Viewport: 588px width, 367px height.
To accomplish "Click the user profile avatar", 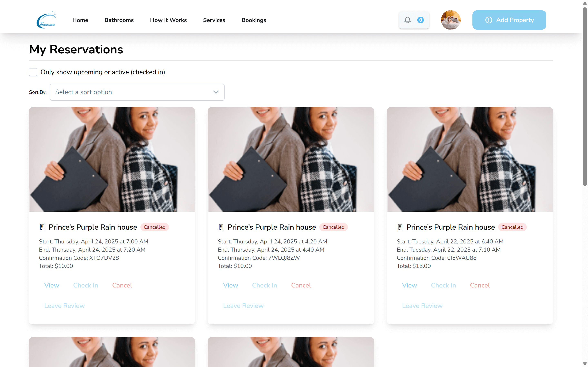I will [x=450, y=20].
